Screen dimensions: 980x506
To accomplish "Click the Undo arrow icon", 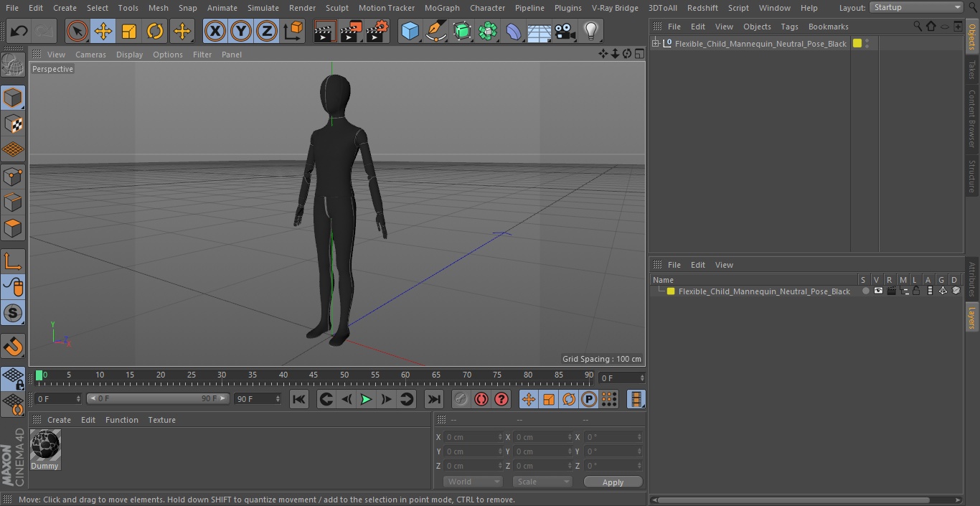I will tap(19, 31).
